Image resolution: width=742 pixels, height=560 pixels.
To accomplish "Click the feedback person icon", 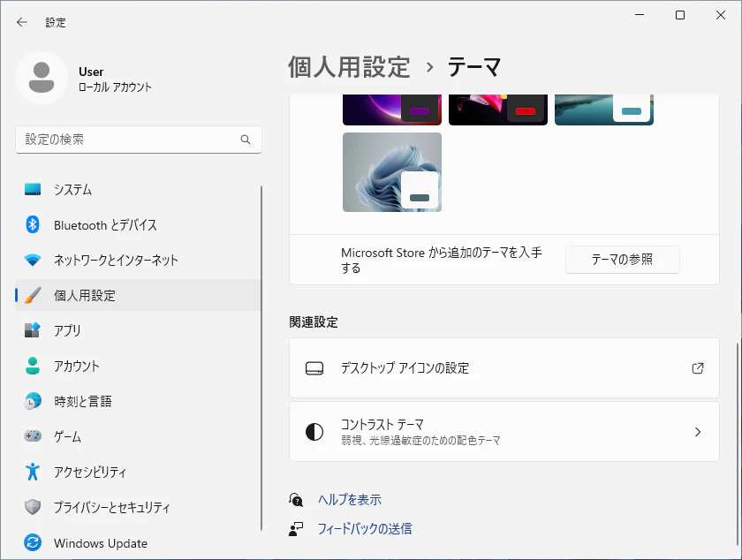I will pyautogui.click(x=296, y=529).
